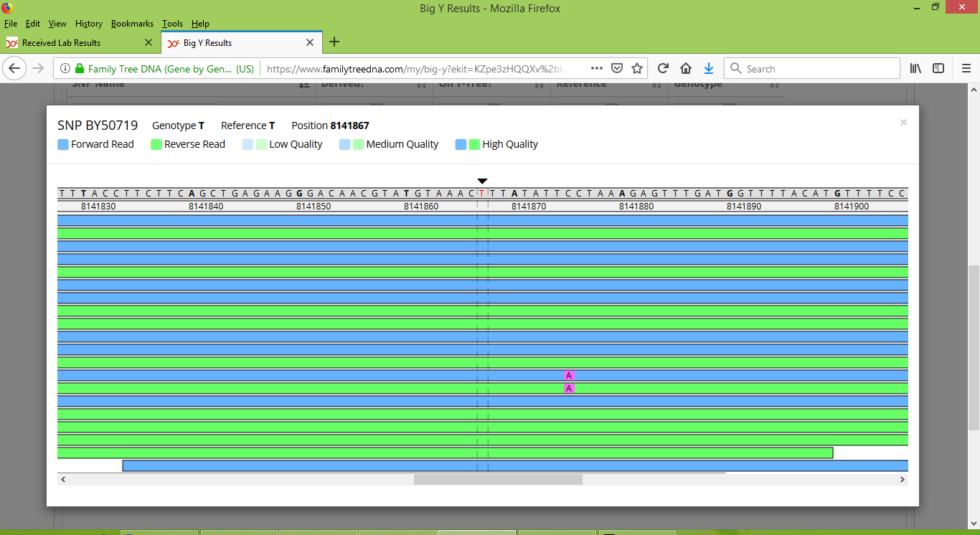Open a new tab
This screenshot has width=980, height=535.
coord(334,42)
